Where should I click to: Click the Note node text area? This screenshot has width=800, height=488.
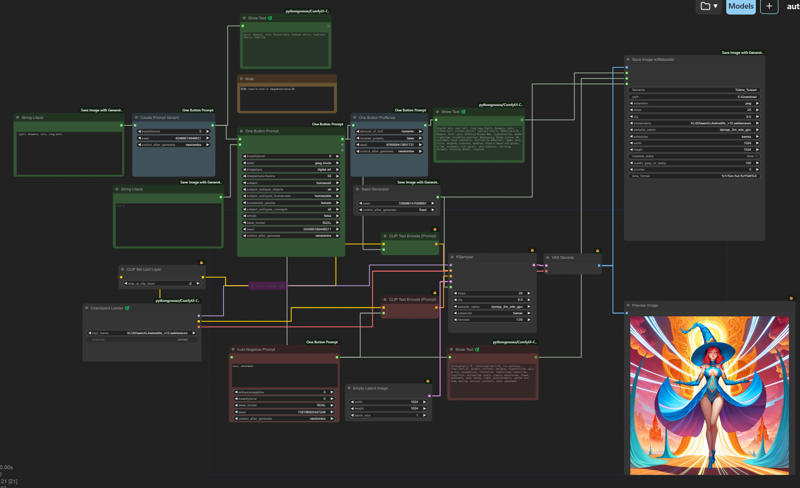coord(287,97)
